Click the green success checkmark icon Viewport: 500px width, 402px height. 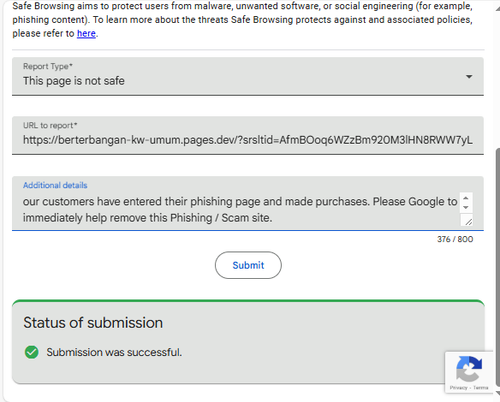coord(32,352)
